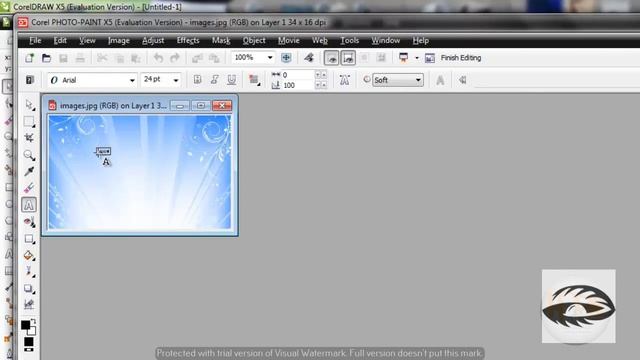Click the character spacing field showing 0
Viewport: 640px width, 360px height.
tap(298, 75)
